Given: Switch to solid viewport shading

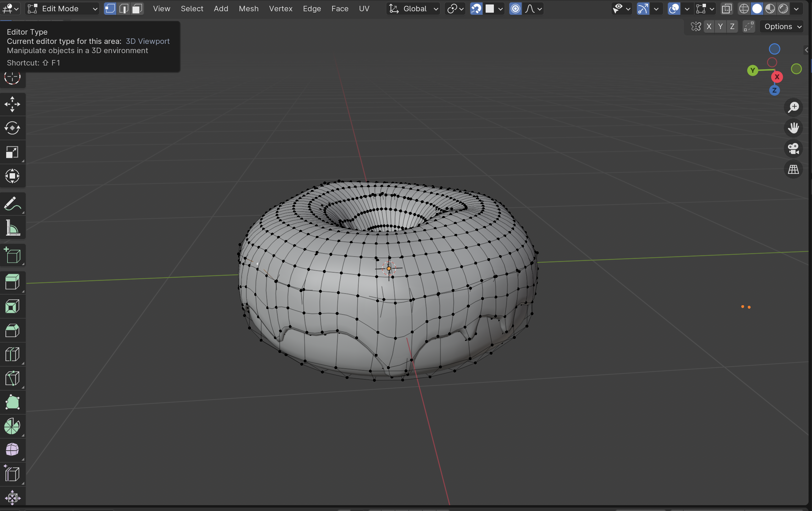Looking at the screenshot, I should (x=757, y=9).
